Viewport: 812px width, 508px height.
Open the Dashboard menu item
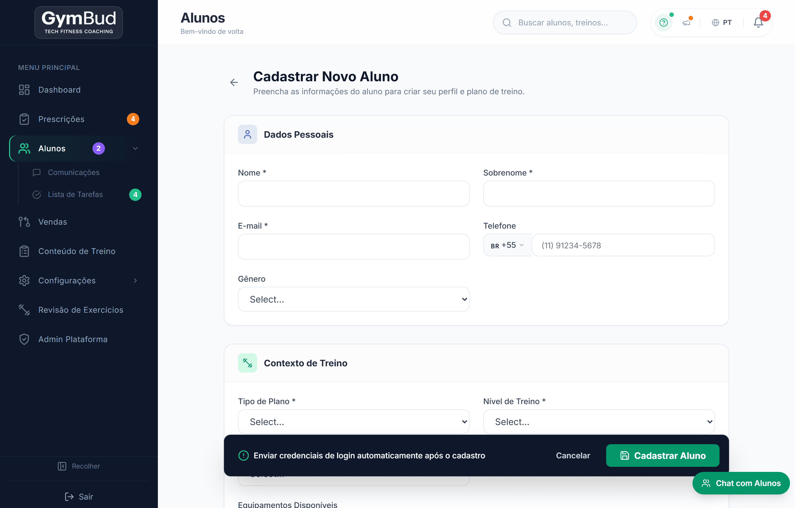78,90
